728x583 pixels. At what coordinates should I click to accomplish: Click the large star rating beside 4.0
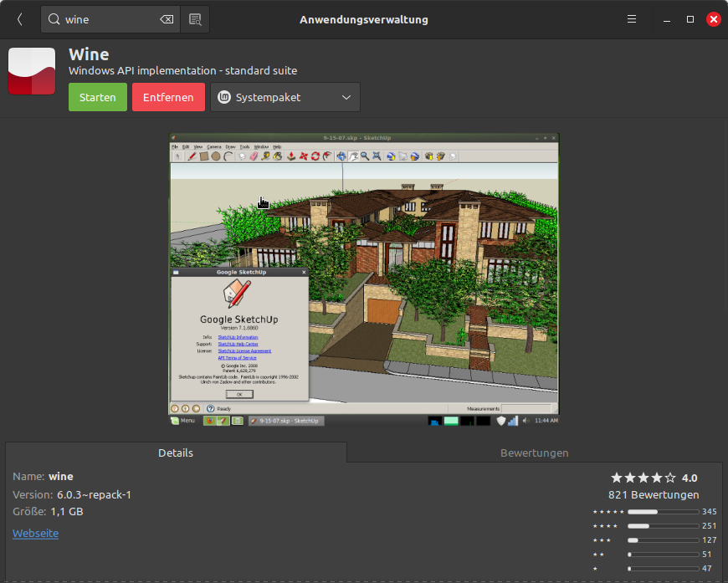tap(643, 478)
